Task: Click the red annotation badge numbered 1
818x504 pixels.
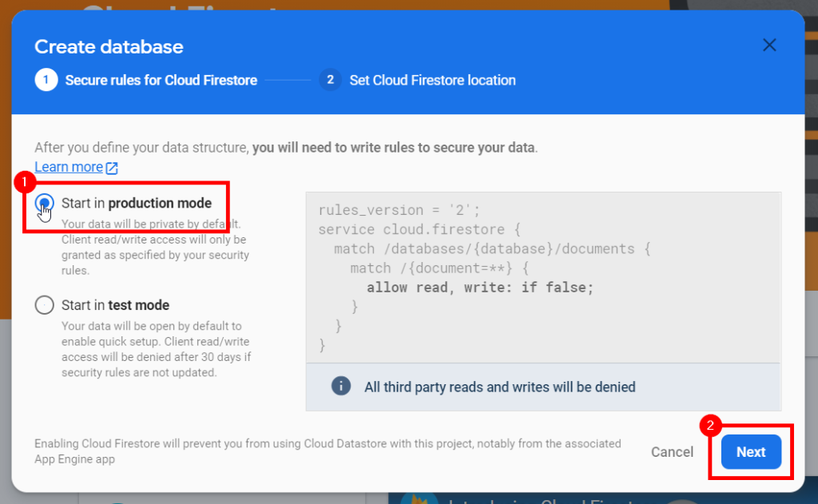Action: point(24,181)
